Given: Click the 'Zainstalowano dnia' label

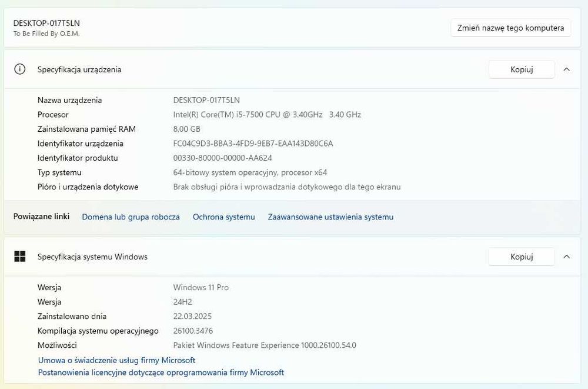Looking at the screenshot, I should tap(72, 317).
